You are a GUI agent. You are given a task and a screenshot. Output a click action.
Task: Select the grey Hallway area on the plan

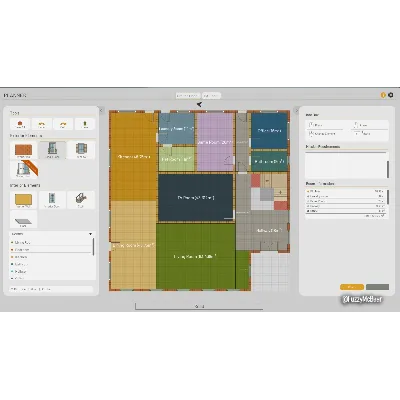point(262,230)
